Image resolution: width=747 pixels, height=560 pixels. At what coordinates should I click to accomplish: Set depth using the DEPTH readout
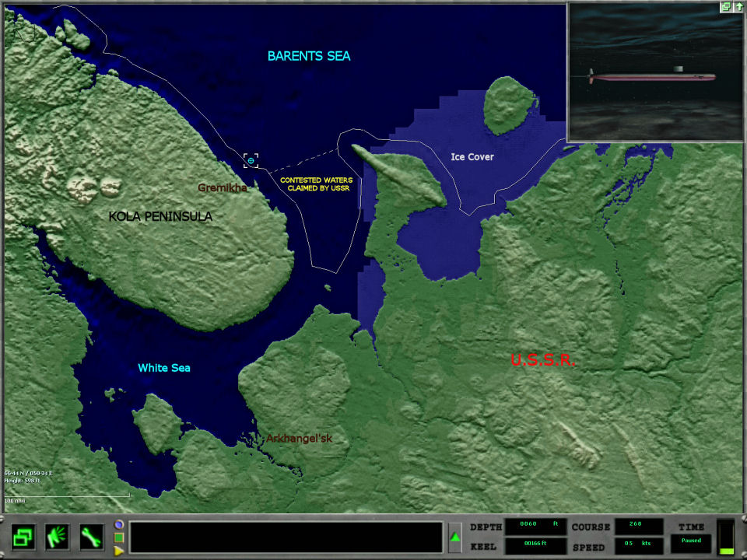click(x=535, y=527)
